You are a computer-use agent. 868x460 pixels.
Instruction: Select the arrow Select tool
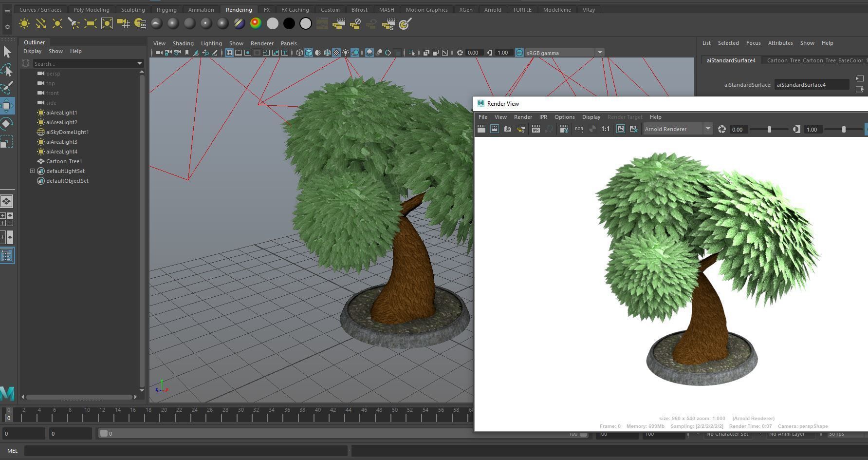[7, 52]
